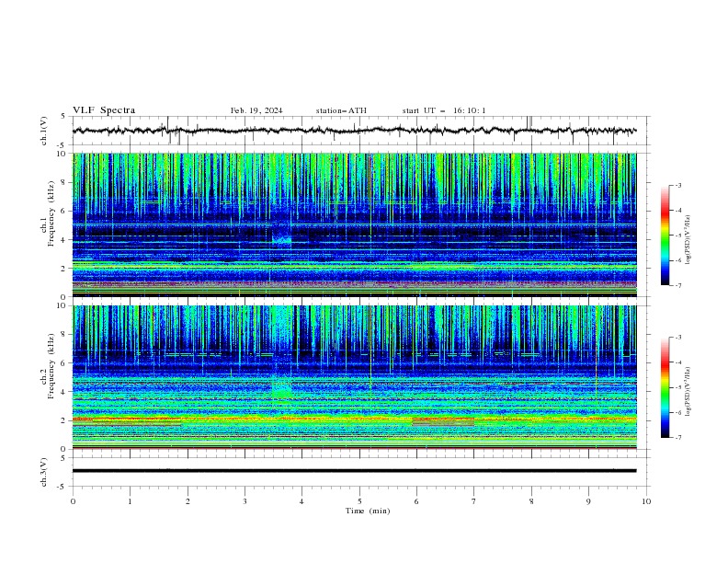Click the "-3" label on the ch.1 color scale
Image resolution: width=728 pixels, height=563 pixels.
[678, 185]
